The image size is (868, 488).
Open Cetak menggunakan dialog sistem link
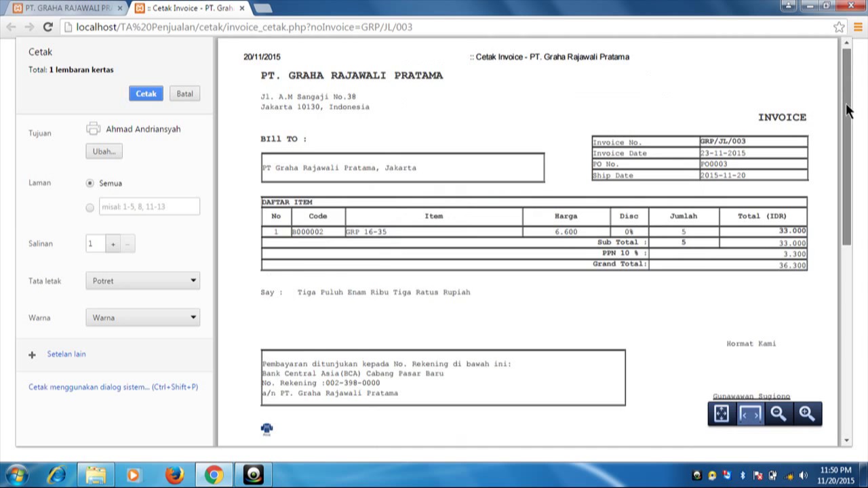click(x=113, y=387)
